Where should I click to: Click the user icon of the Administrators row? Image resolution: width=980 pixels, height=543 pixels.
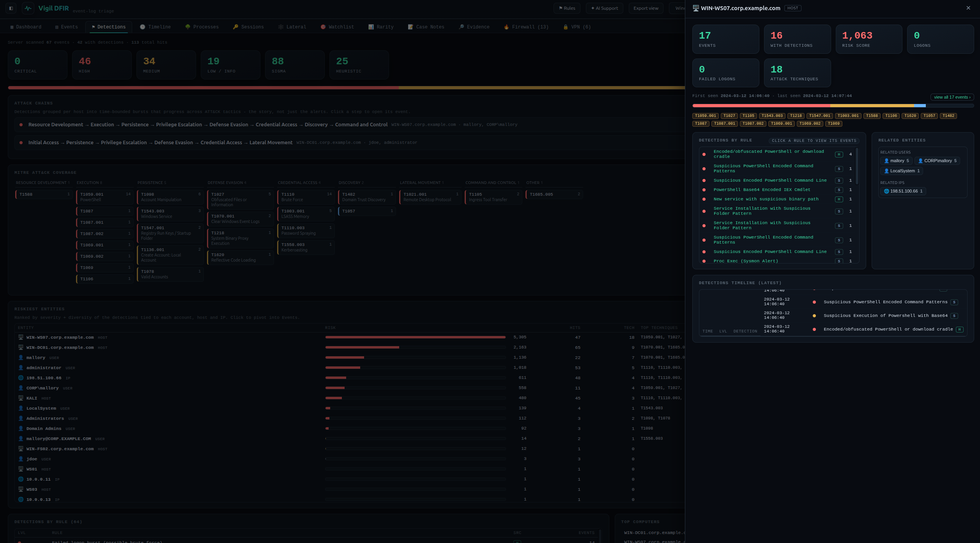(21, 418)
